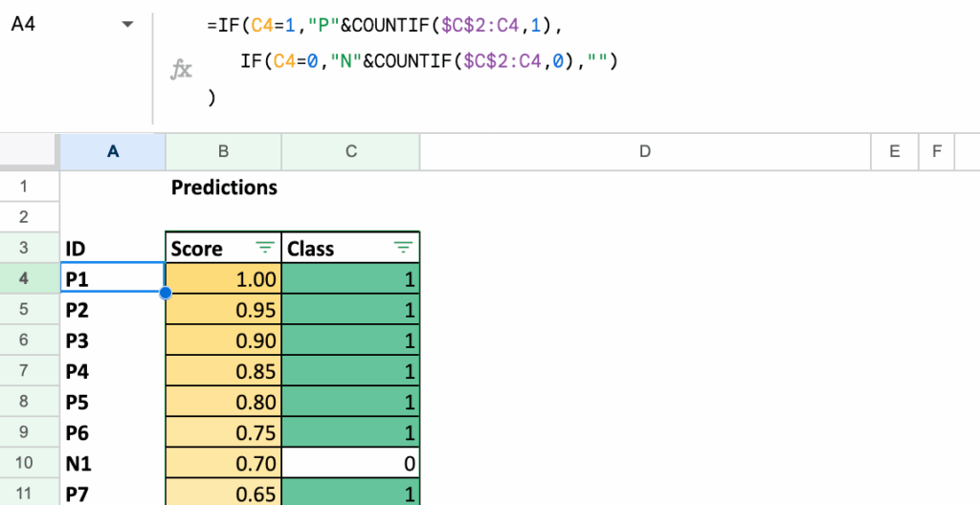The image size is (980, 505).
Task: Select row 10 header
Action: [x=25, y=463]
